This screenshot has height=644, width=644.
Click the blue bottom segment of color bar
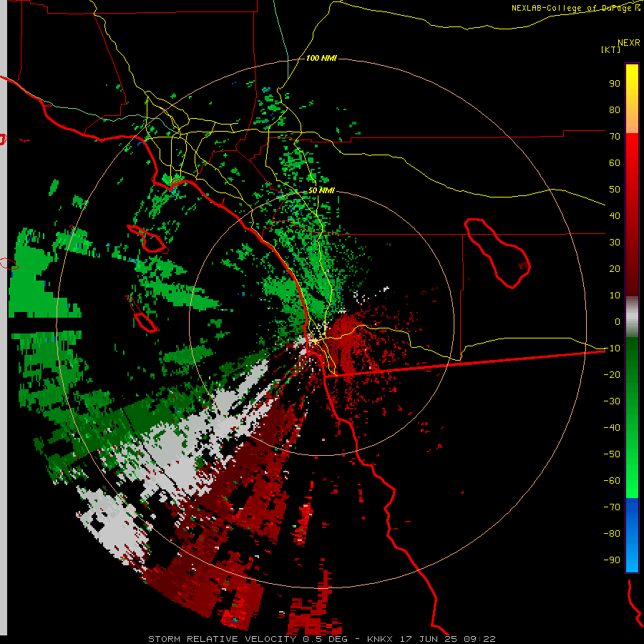coord(632,535)
